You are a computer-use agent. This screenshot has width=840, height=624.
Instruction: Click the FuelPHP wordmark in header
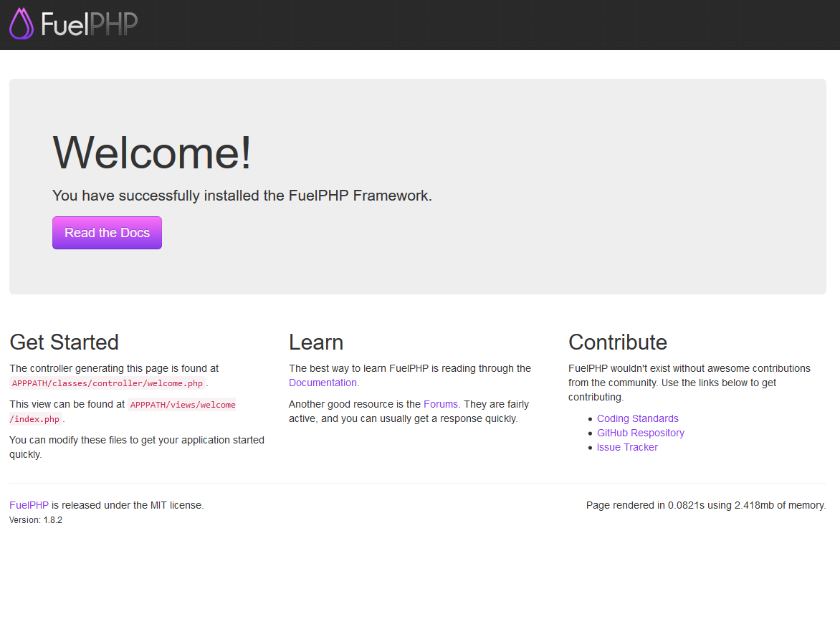click(x=90, y=24)
